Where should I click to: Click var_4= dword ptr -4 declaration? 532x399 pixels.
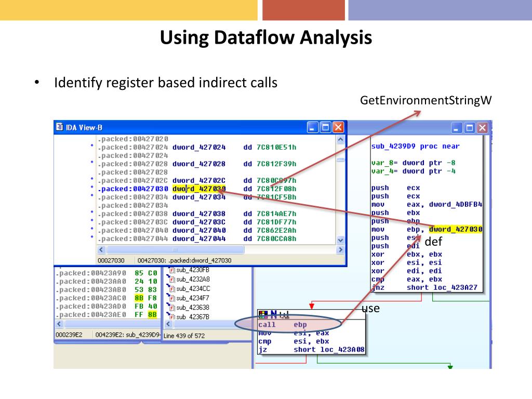pos(413,171)
